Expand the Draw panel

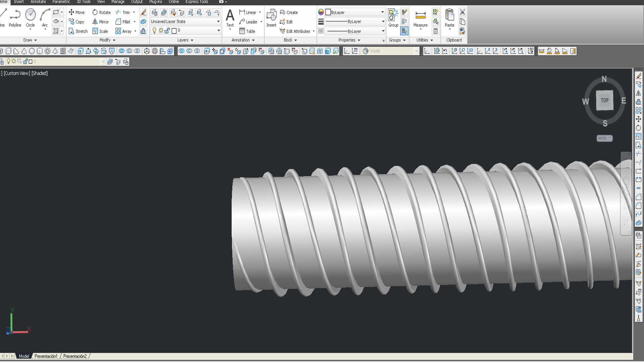coord(30,40)
